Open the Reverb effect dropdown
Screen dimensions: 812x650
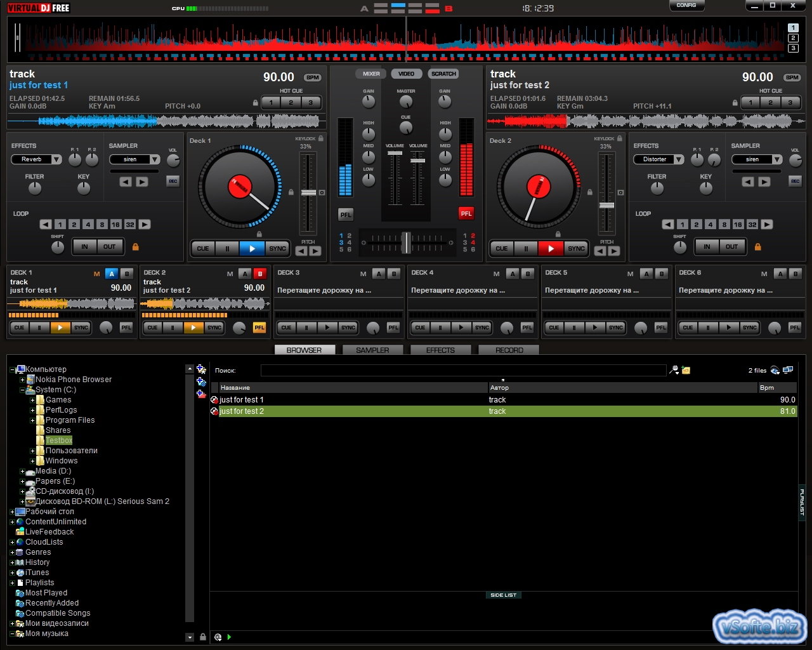pos(56,159)
